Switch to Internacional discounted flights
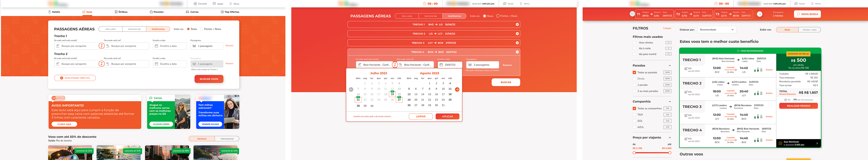 (227, 139)
